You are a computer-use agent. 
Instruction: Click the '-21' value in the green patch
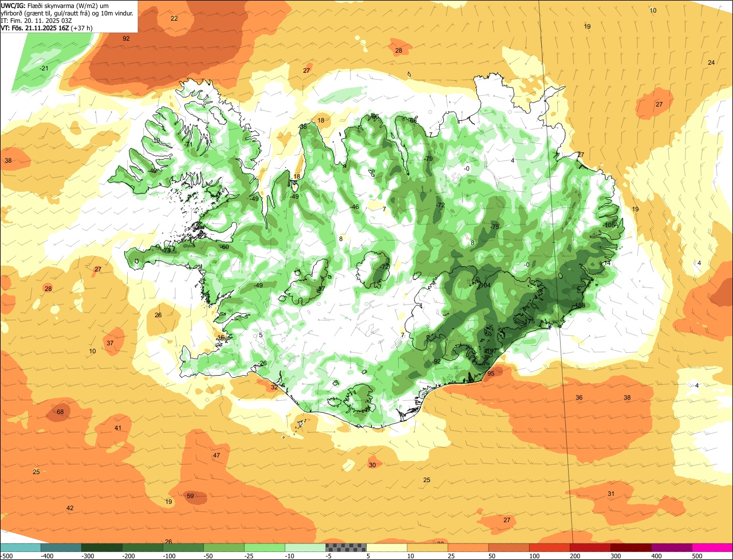pyautogui.click(x=44, y=68)
